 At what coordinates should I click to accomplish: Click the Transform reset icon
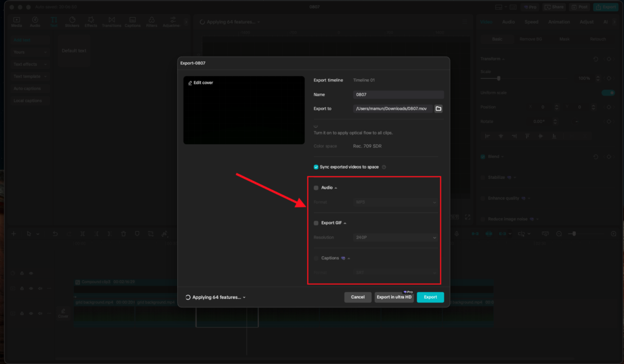596,59
